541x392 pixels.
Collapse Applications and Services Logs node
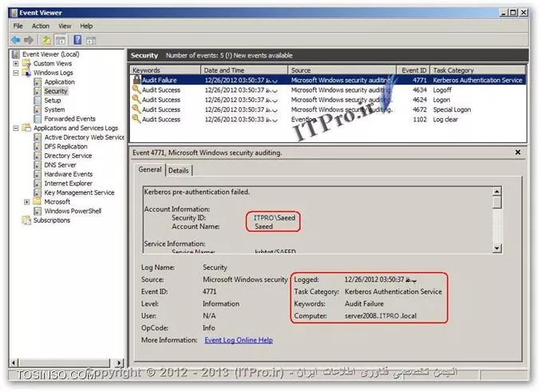pos(16,129)
